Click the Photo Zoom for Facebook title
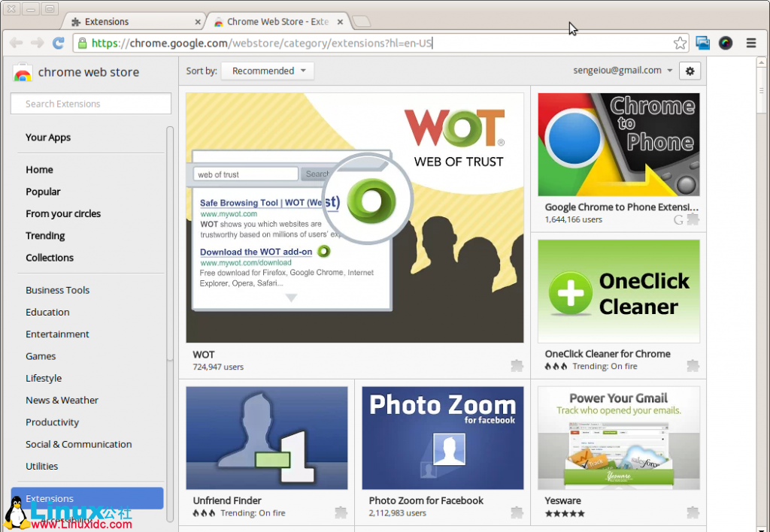Viewport: 770px width, 532px height. tap(426, 500)
